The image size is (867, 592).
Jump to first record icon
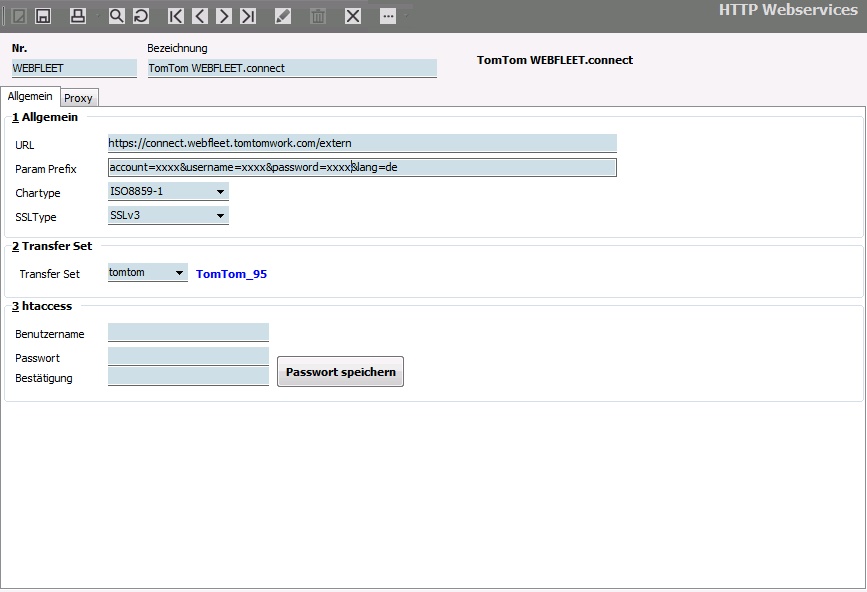175,16
